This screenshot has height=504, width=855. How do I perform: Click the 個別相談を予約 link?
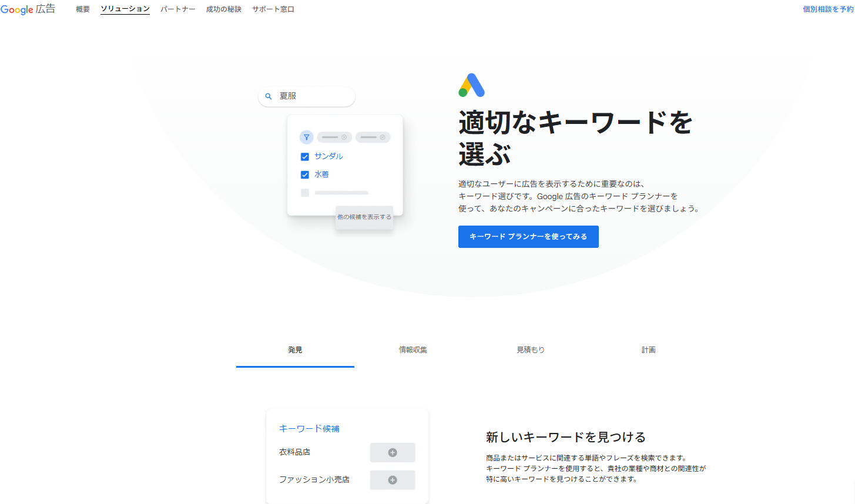pyautogui.click(x=829, y=9)
